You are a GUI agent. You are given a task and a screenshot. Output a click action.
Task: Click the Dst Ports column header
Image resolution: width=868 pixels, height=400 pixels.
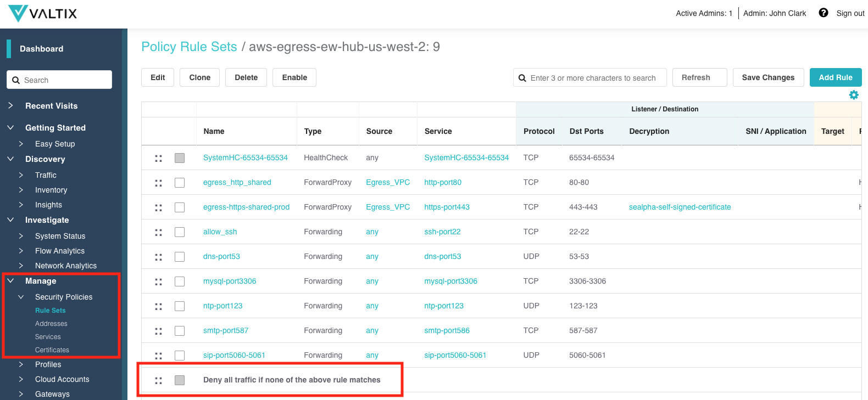coord(586,131)
